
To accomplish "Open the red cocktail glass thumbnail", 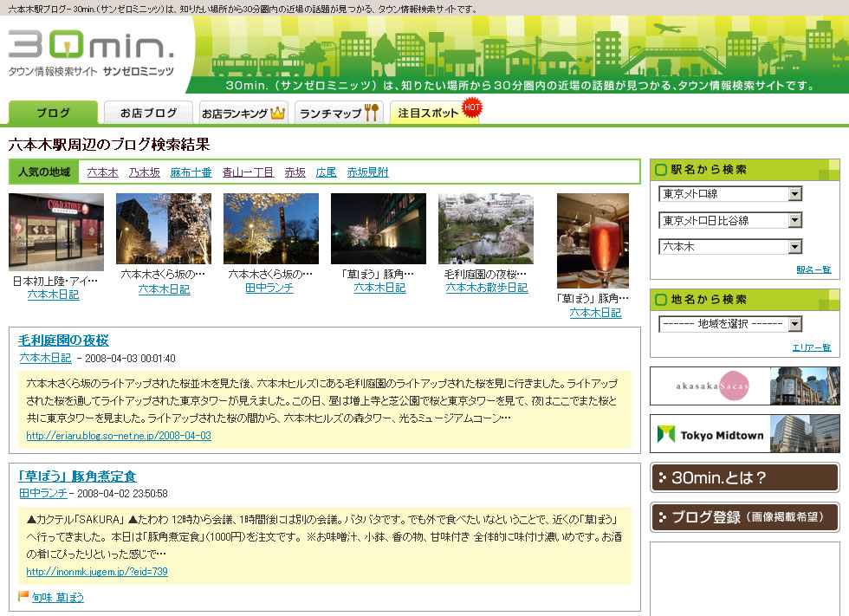I will point(593,241).
